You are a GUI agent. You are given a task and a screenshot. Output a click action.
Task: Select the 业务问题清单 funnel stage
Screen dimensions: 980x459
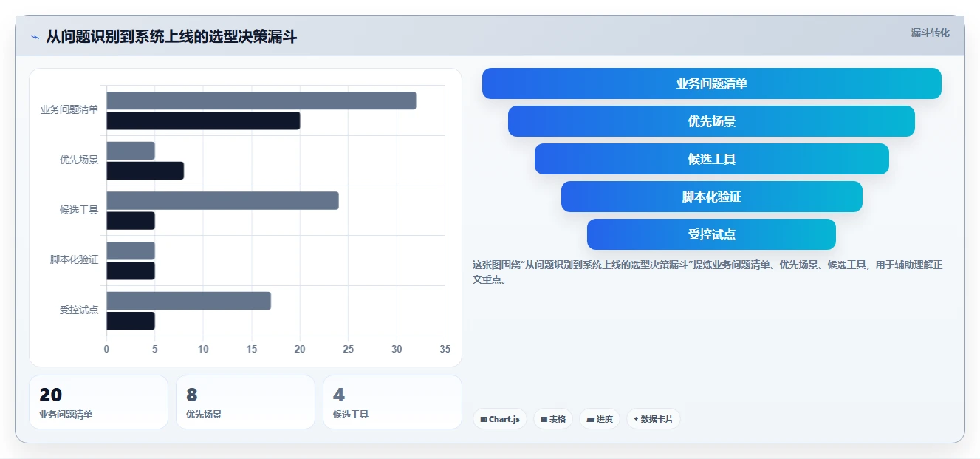point(712,84)
